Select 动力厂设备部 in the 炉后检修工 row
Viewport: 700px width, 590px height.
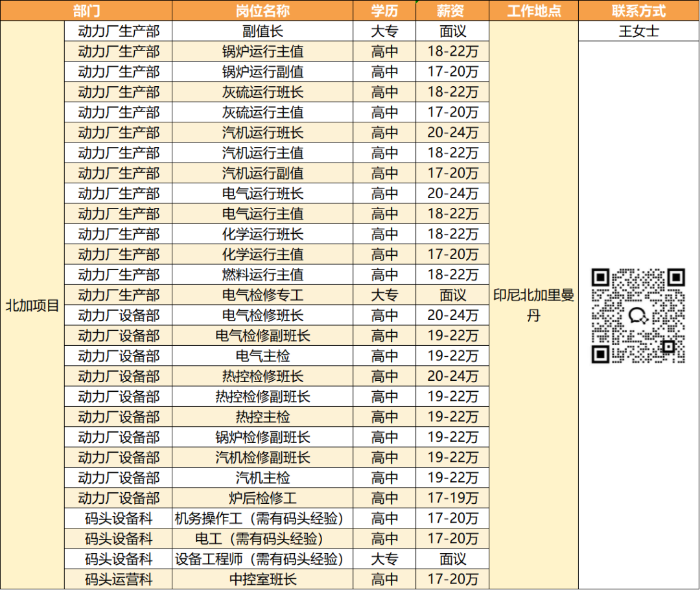[119, 497]
